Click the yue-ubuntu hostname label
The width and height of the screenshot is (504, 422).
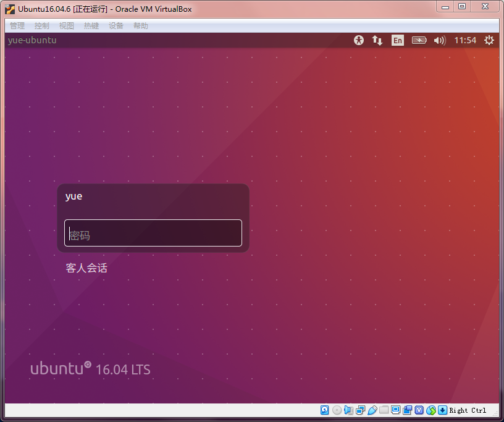(x=32, y=40)
